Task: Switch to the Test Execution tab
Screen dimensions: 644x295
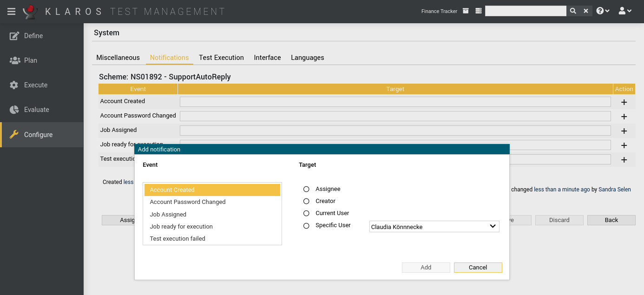Action: (221, 58)
